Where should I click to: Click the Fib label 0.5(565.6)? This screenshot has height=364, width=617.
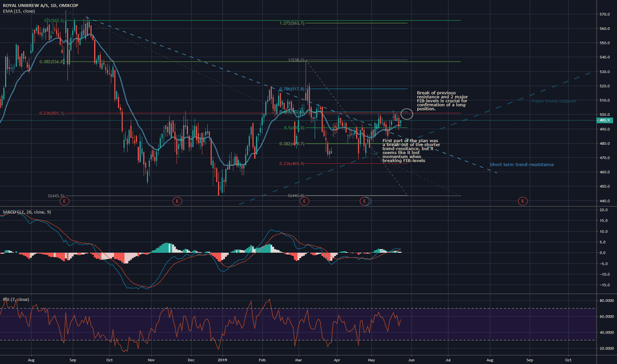click(54, 21)
